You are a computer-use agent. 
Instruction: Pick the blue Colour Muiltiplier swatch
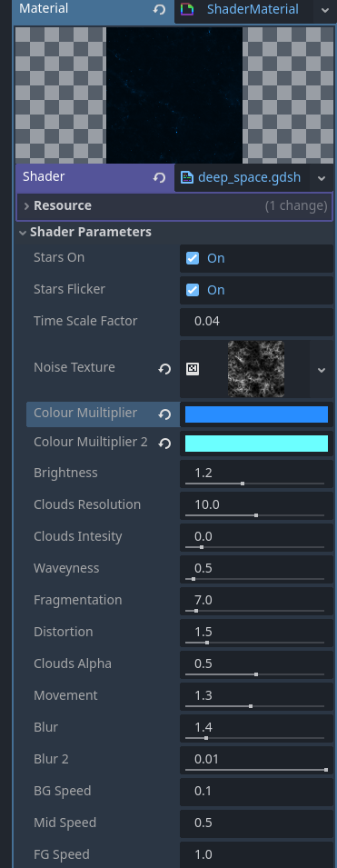pos(256,414)
